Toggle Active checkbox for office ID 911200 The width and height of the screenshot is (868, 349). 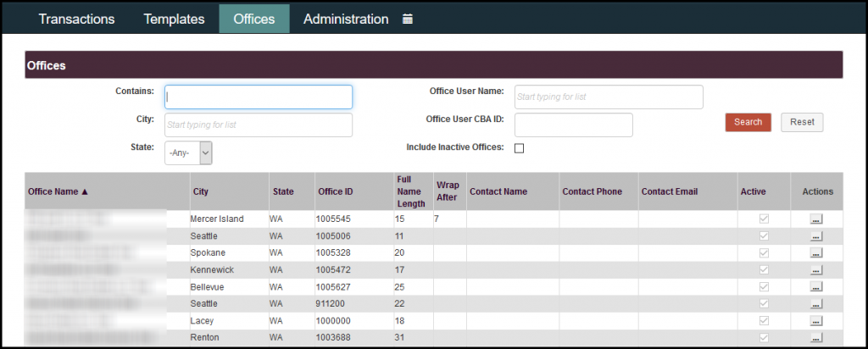[x=764, y=303]
